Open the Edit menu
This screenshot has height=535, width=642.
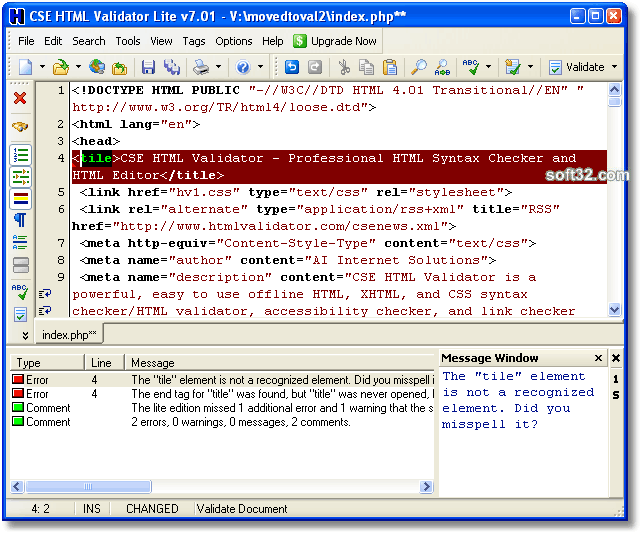tap(53, 41)
